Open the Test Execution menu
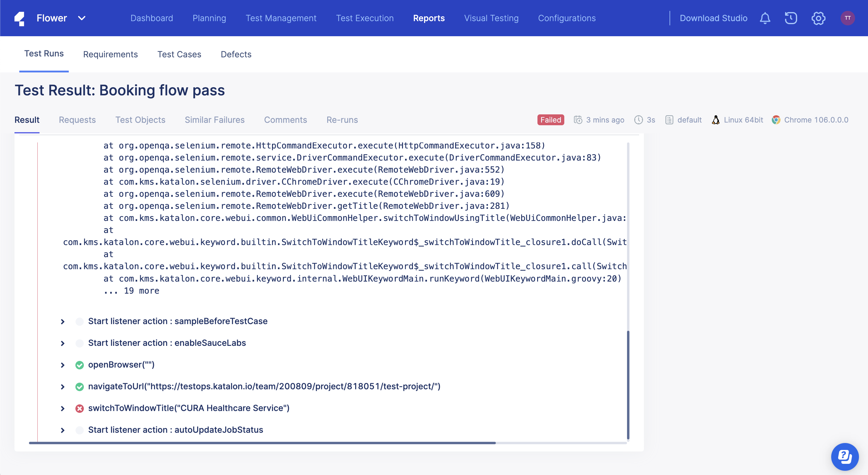Screen dimensions: 868x475 (x=365, y=18)
